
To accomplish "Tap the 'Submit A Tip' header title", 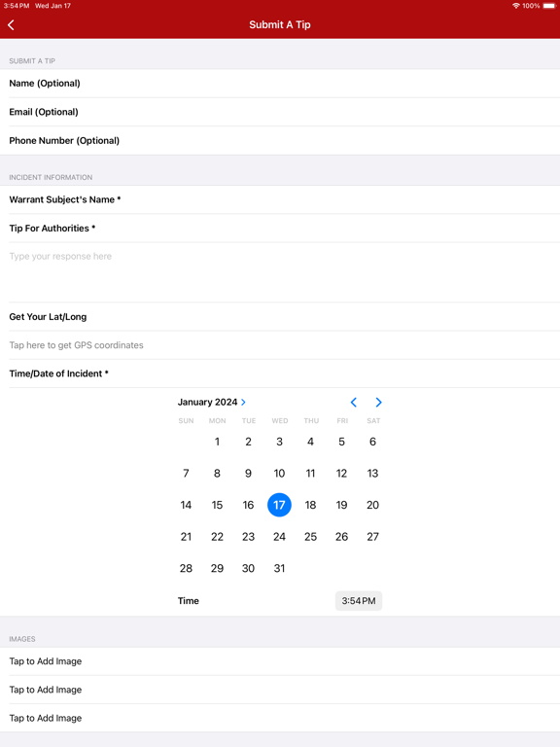I will pos(280,24).
